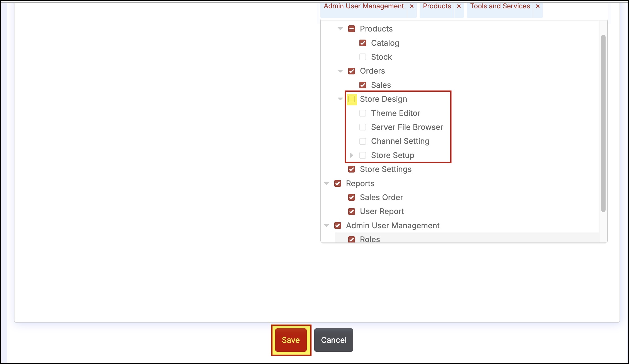Collapse the Reports section arrow
Viewport: 629px width, 364px height.
pos(326,183)
